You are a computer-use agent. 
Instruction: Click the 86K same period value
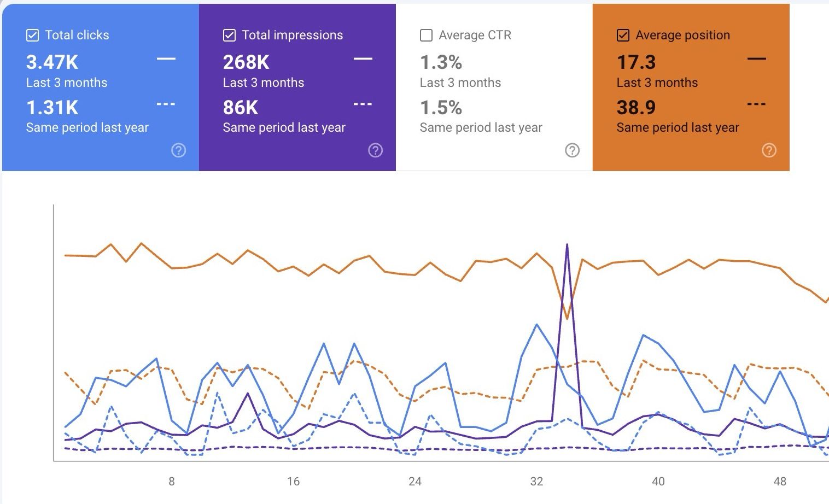241,108
